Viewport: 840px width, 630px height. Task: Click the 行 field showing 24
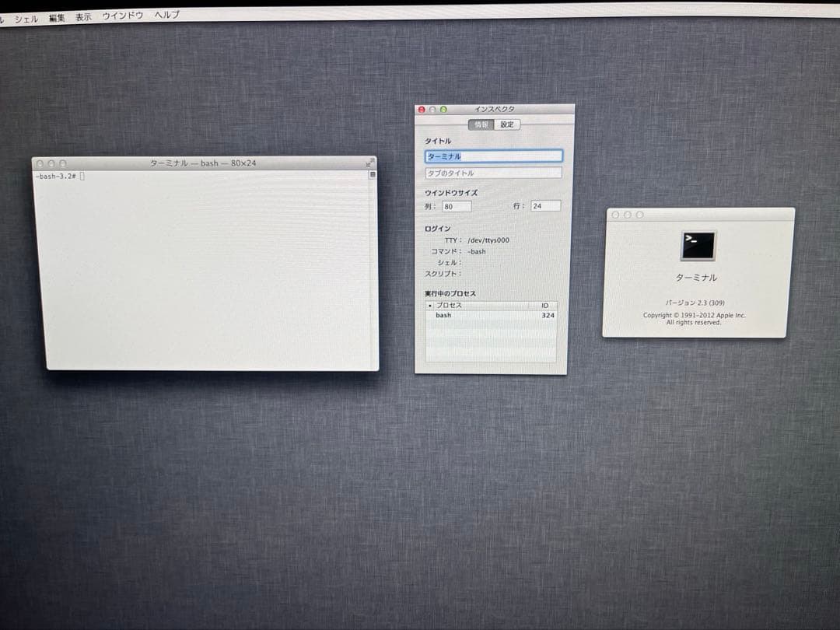(x=544, y=205)
